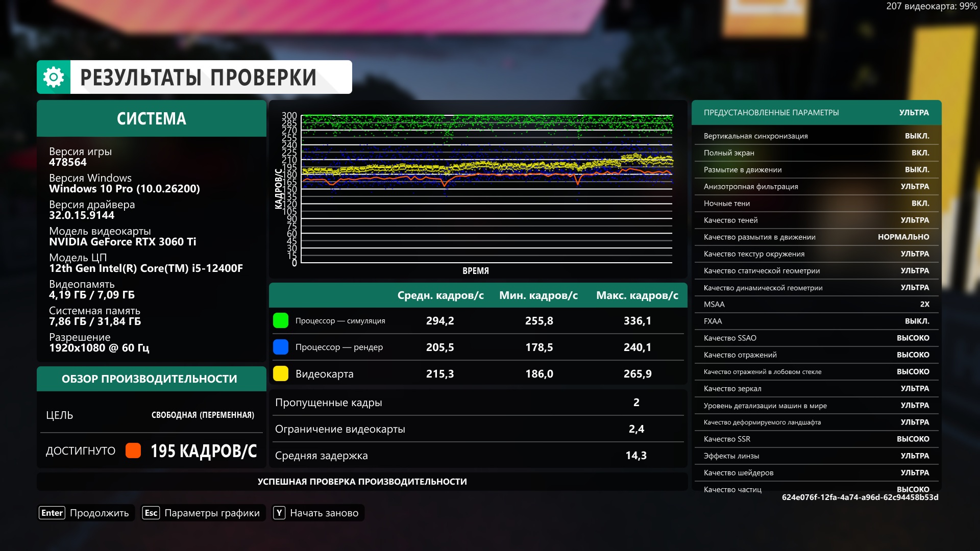Image resolution: width=980 pixels, height=551 pixels.
Task: Select the Вертикальная синхронизация setting row
Action: (816, 136)
